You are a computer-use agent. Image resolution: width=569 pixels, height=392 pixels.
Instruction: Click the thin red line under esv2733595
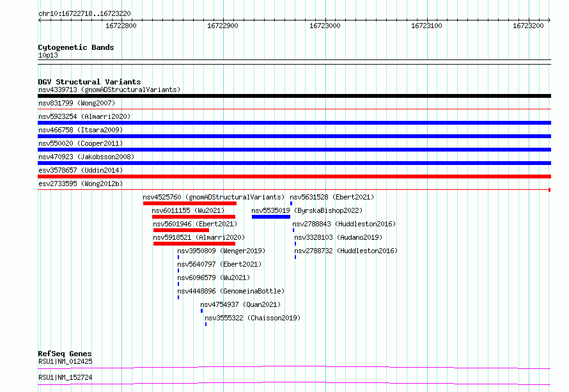click(294, 190)
